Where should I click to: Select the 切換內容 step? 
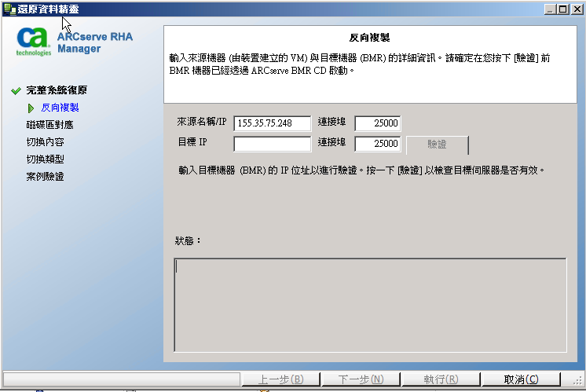(46, 142)
